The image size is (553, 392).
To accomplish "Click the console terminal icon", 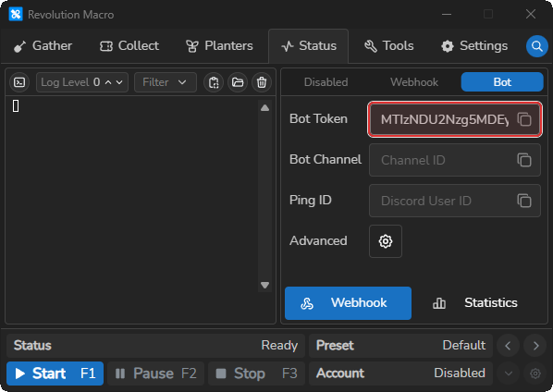I will (x=19, y=82).
